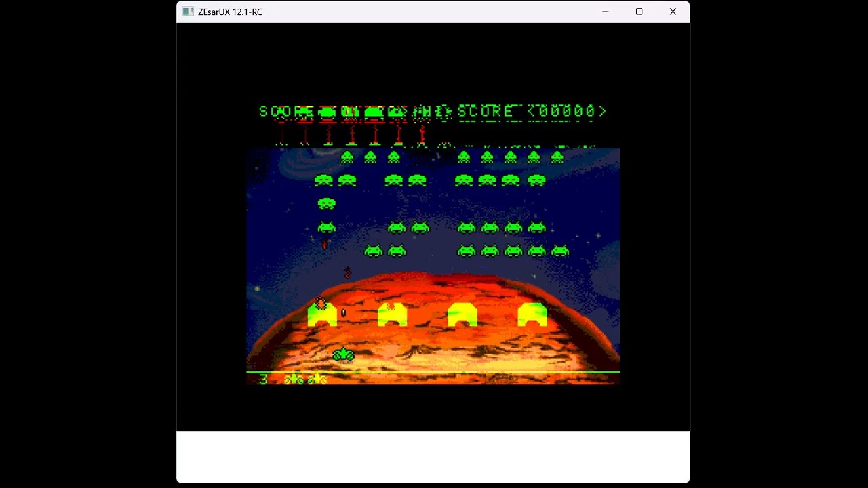Viewport: 868px width, 488px height.
Task: Click the rightmost crab invader in bottom row
Action: [560, 251]
